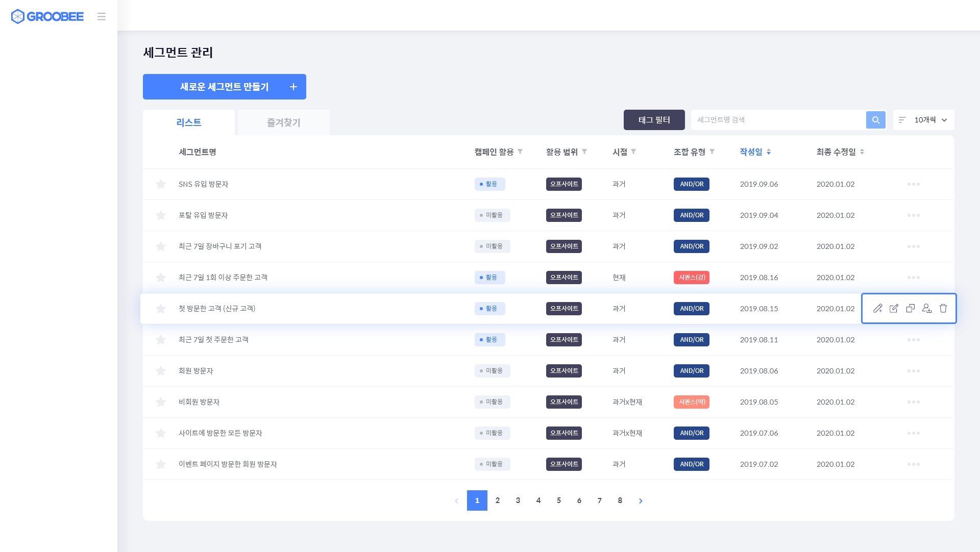Toggle favorite star for 회원 방문자

click(x=161, y=371)
